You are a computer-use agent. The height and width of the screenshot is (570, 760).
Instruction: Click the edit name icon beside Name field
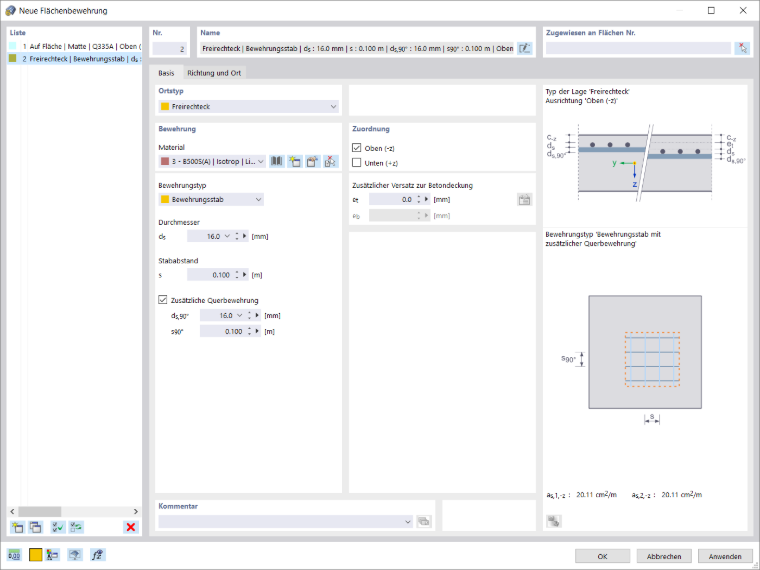[524, 48]
